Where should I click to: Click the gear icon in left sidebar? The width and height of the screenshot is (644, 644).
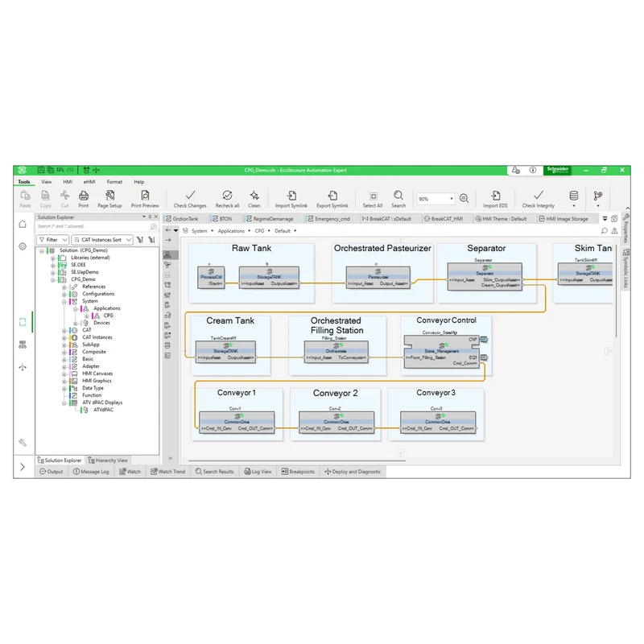[x=23, y=246]
